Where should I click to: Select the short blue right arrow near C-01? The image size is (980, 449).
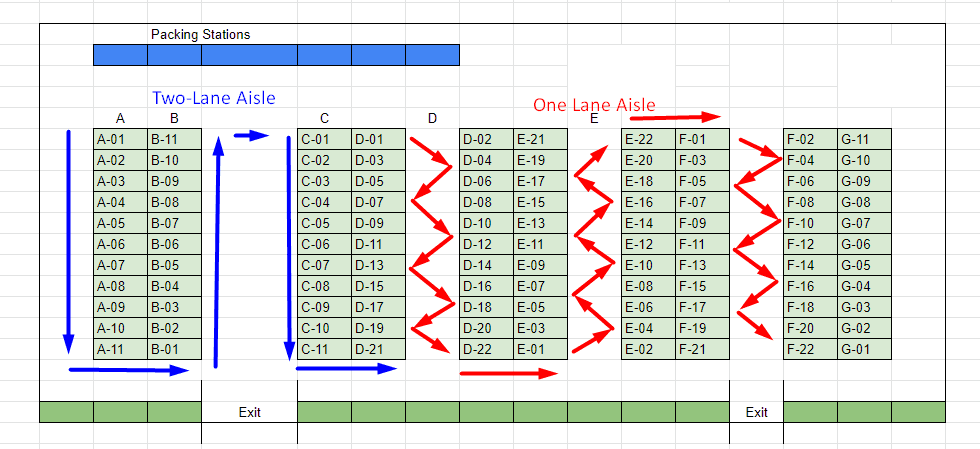(251, 135)
